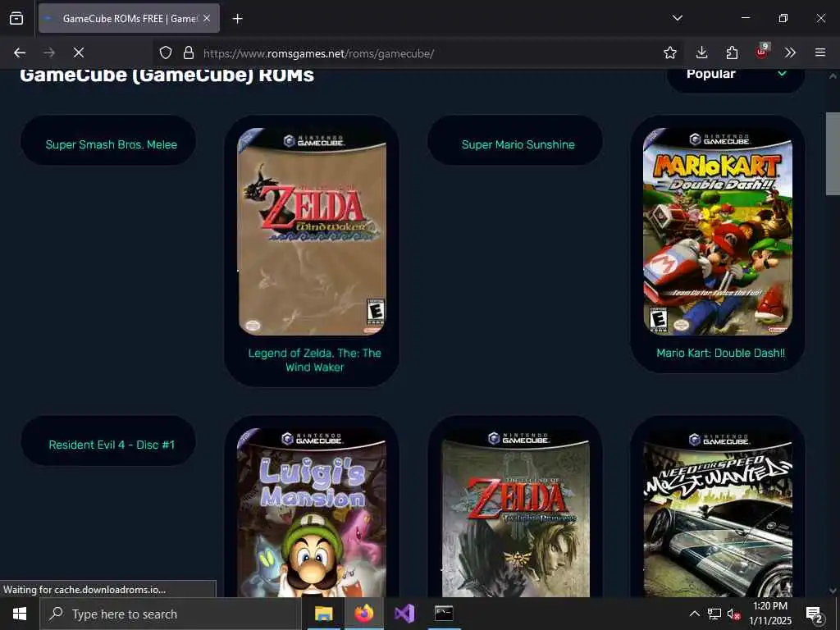The image size is (840, 630).
Task: Click the muted volume tray icon
Action: (733, 614)
